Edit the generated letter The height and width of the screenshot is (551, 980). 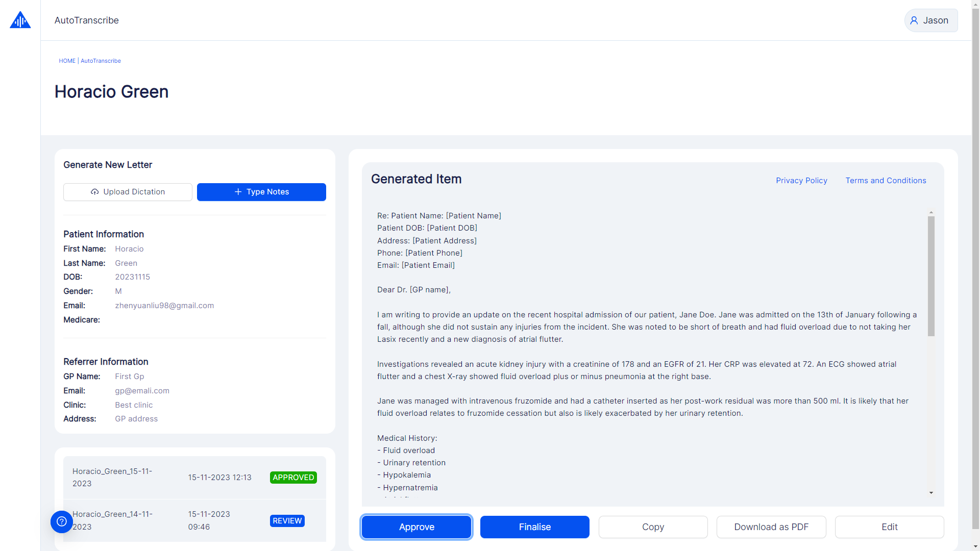889,527
